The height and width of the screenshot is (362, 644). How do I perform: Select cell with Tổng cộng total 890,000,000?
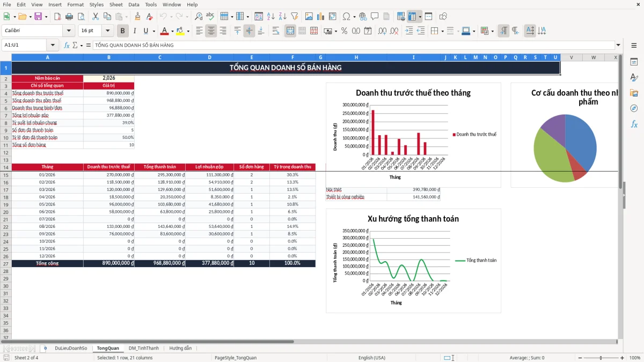pyautogui.click(x=109, y=263)
